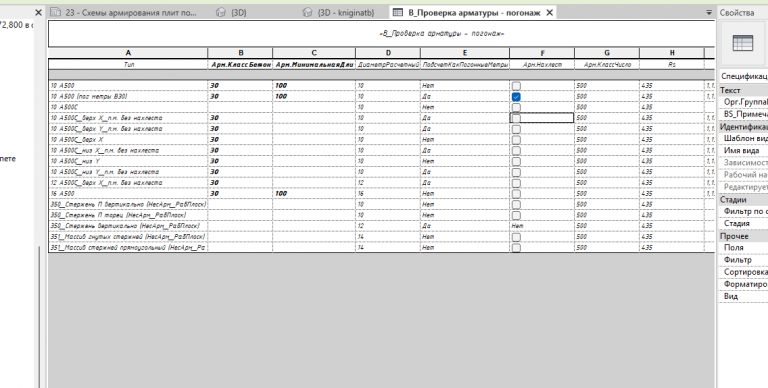Open the Форматиро property in Свойства
The height and width of the screenshot is (388, 768).
(743, 284)
